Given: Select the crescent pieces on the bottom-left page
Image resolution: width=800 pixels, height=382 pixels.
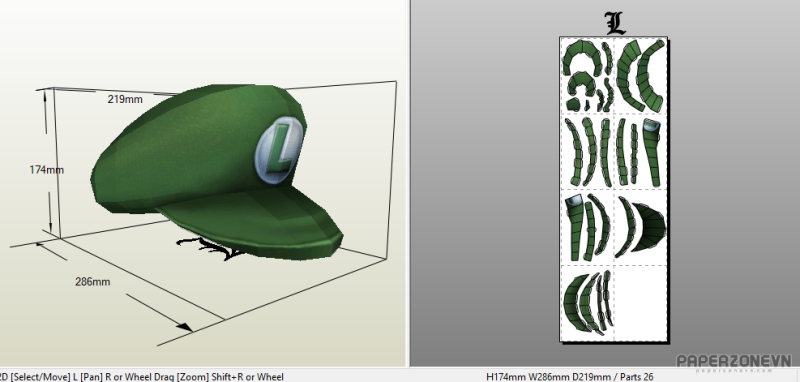Looking at the screenshot, I should click(x=587, y=302).
